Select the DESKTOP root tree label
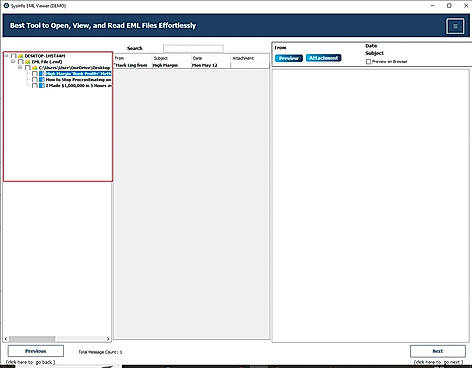This screenshot has height=368, width=472. 45,56
